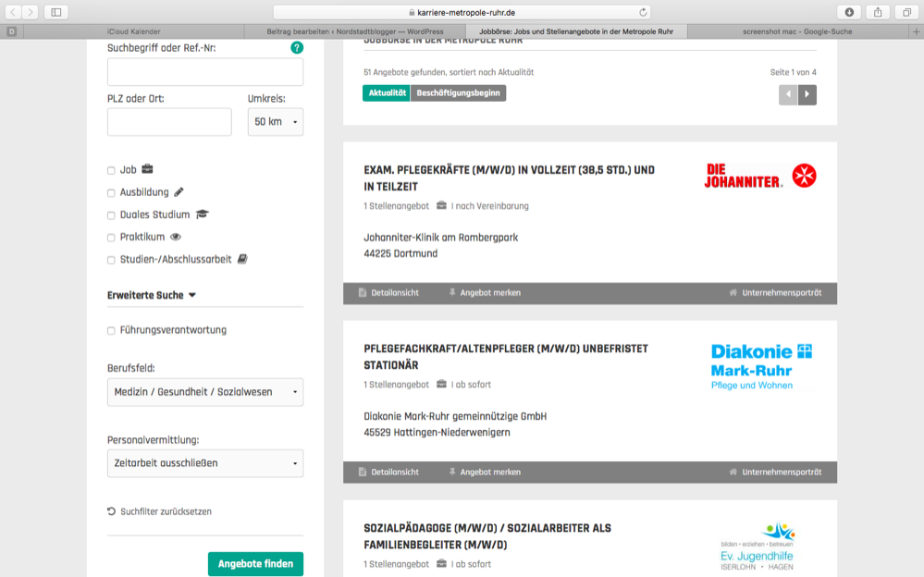
Task: Sort results by Aktualität
Action: pos(387,93)
